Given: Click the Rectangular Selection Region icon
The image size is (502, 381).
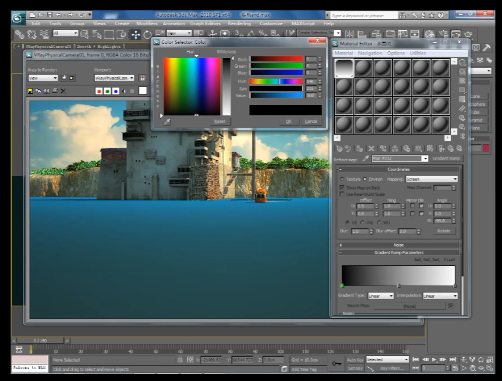Looking at the screenshot, I should pos(109,34).
